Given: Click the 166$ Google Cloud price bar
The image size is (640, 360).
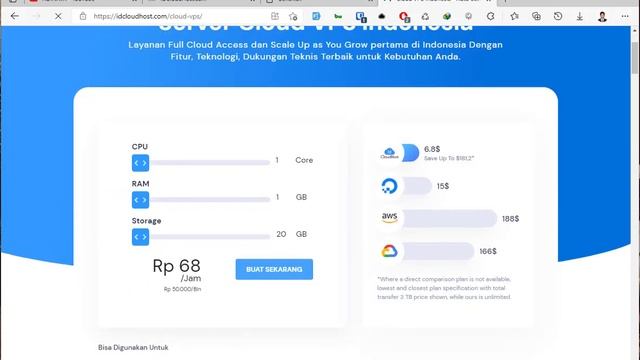Looking at the screenshot, I should (438, 251).
